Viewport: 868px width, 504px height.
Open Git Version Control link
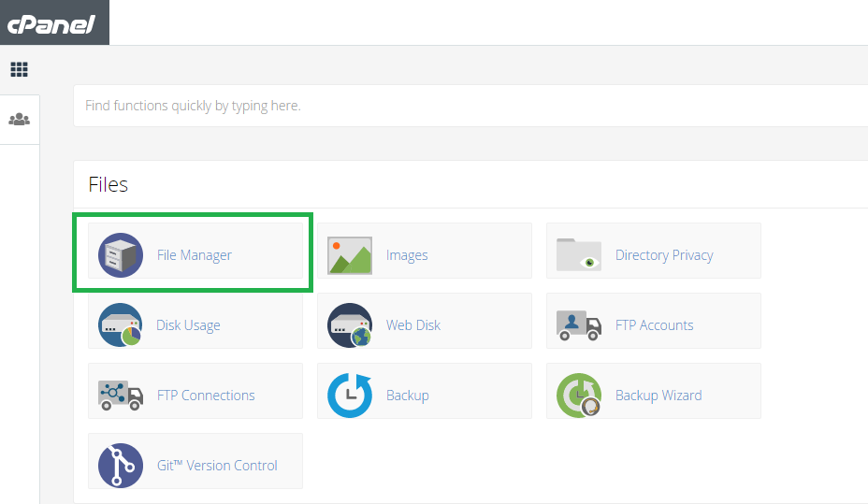(217, 466)
